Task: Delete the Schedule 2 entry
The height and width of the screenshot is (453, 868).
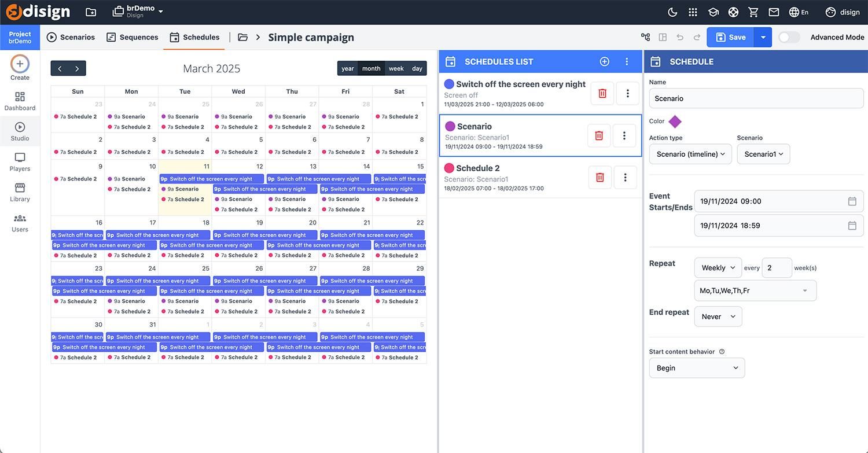Action: (x=600, y=178)
